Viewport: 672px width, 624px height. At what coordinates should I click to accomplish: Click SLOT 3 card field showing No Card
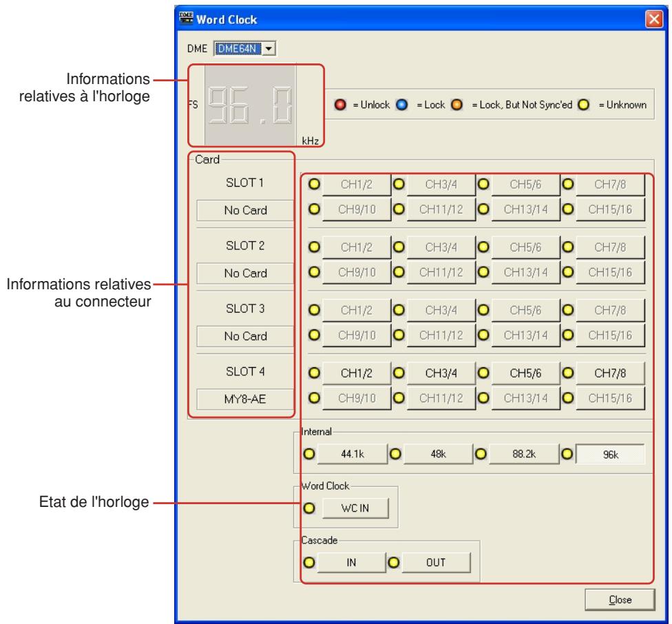click(245, 336)
